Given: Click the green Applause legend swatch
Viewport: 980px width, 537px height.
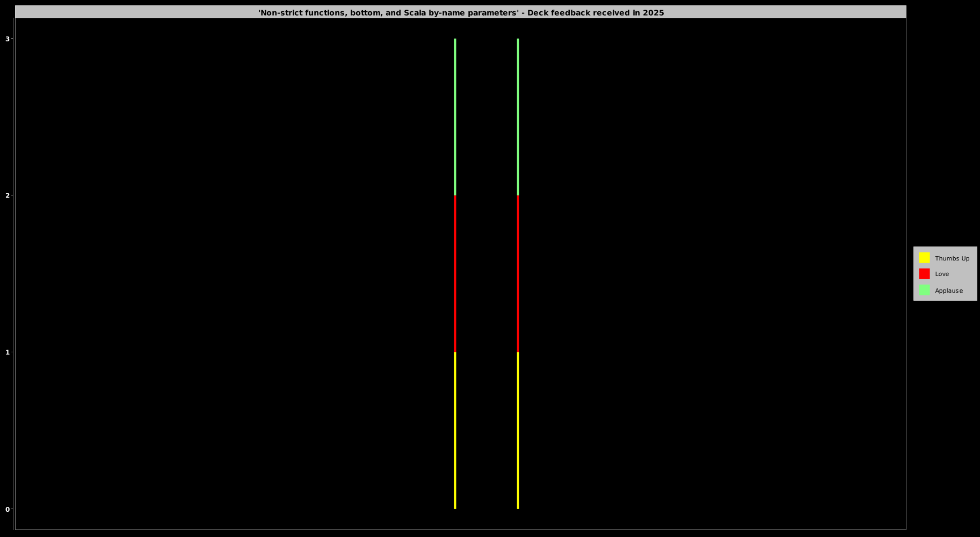Looking at the screenshot, I should [x=924, y=290].
